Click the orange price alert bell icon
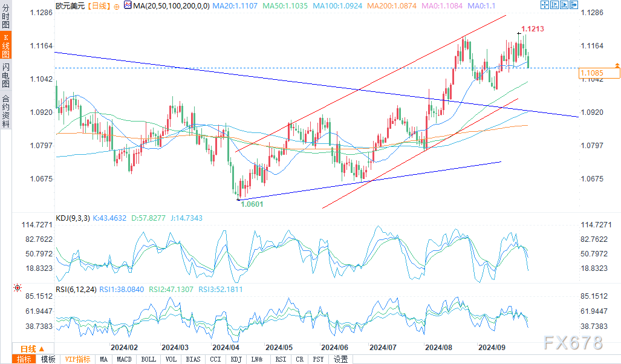The image size is (621, 364). click(x=617, y=65)
